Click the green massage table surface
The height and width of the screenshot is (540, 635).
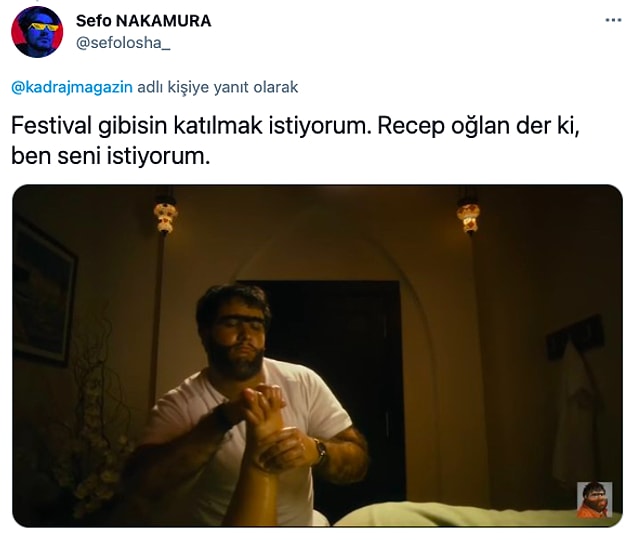point(466,514)
